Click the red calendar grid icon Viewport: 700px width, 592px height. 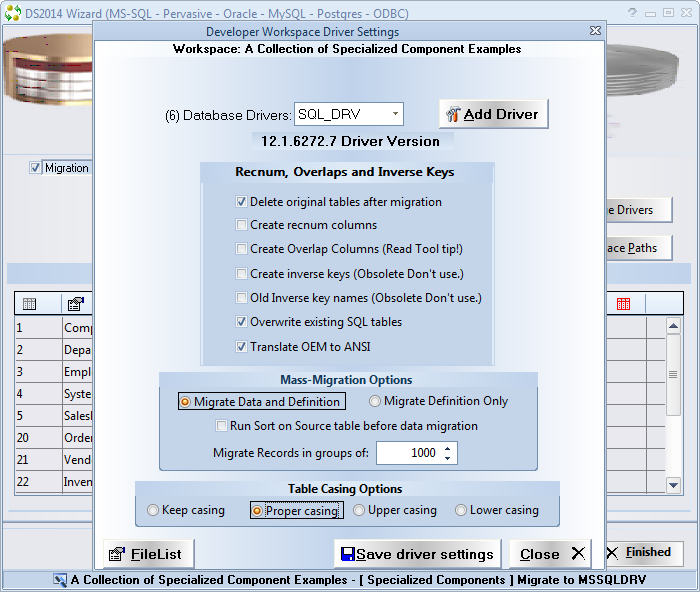[x=623, y=304]
